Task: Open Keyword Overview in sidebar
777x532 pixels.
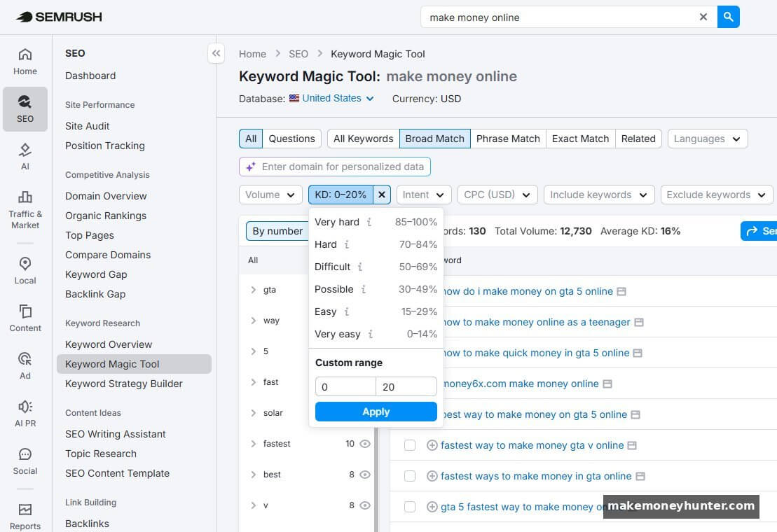Action: tap(109, 344)
